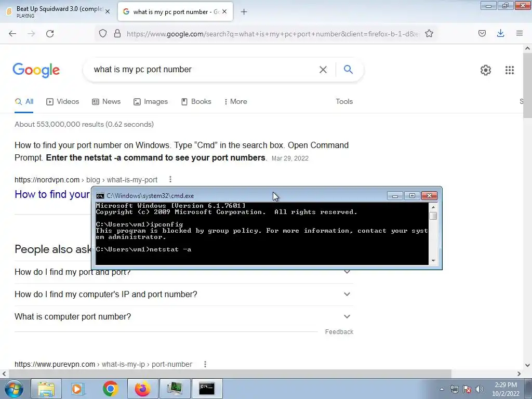Open Action Center flag icon

tap(467, 389)
